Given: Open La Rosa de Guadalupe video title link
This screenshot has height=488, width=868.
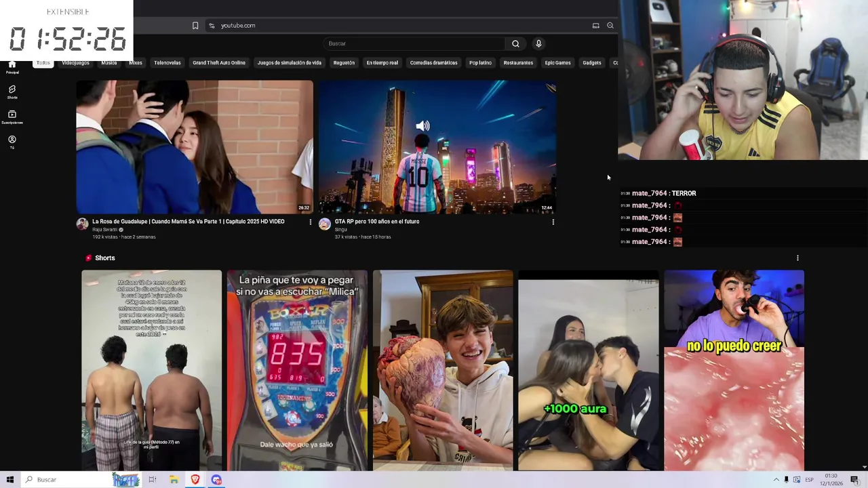Looking at the screenshot, I should click(x=189, y=222).
